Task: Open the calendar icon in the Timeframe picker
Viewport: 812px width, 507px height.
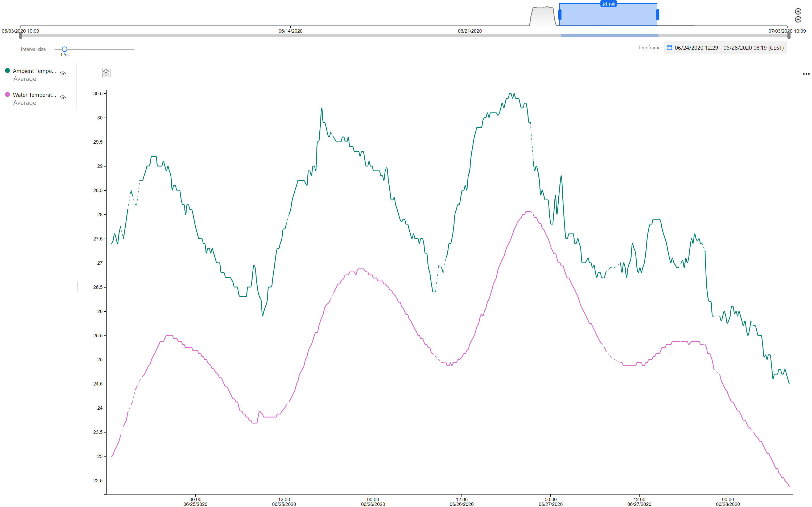Action: pyautogui.click(x=669, y=48)
